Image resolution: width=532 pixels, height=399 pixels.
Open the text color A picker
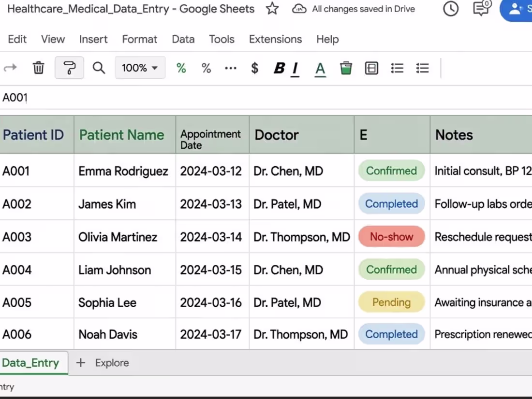pyautogui.click(x=320, y=69)
